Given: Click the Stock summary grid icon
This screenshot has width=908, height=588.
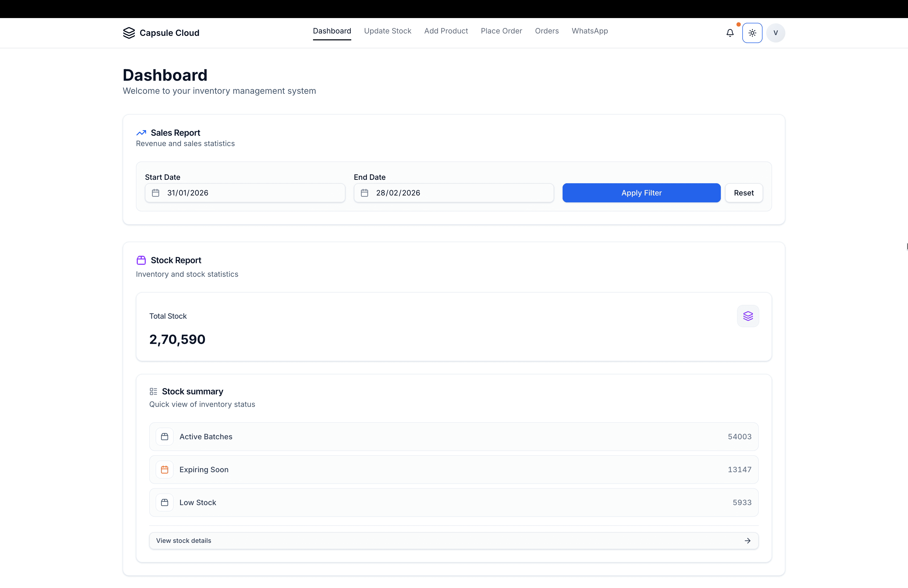Looking at the screenshot, I should click(x=153, y=391).
